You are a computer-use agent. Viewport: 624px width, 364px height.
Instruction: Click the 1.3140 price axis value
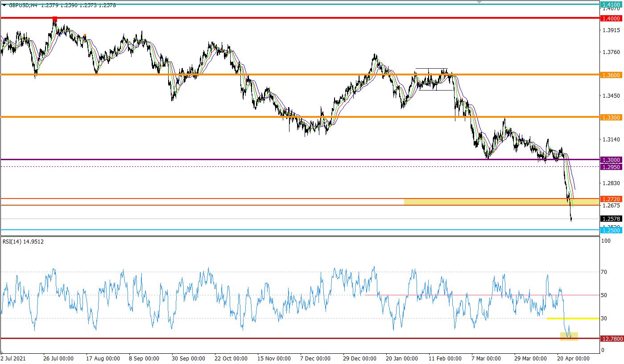[611, 140]
